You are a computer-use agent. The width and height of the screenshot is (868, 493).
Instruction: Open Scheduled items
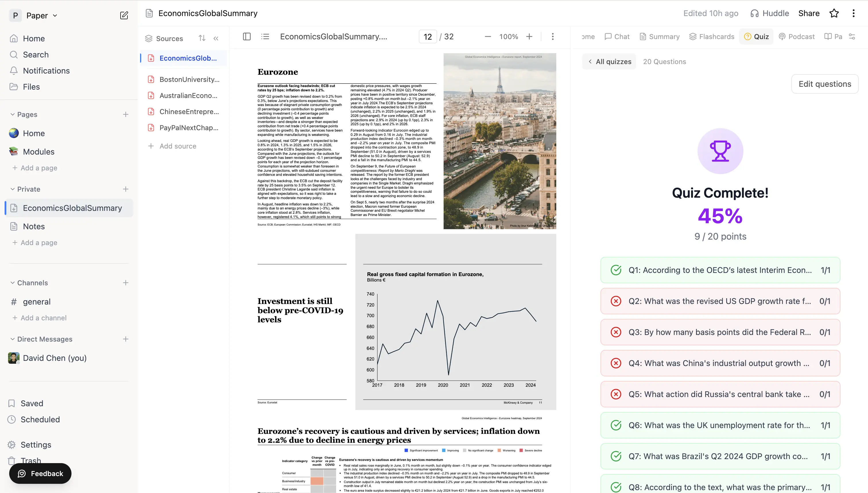tap(40, 419)
